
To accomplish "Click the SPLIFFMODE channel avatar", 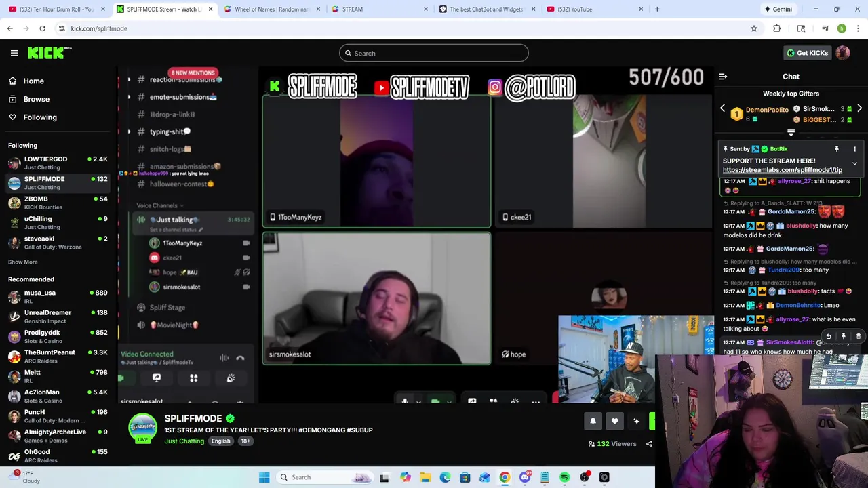I will (x=142, y=427).
